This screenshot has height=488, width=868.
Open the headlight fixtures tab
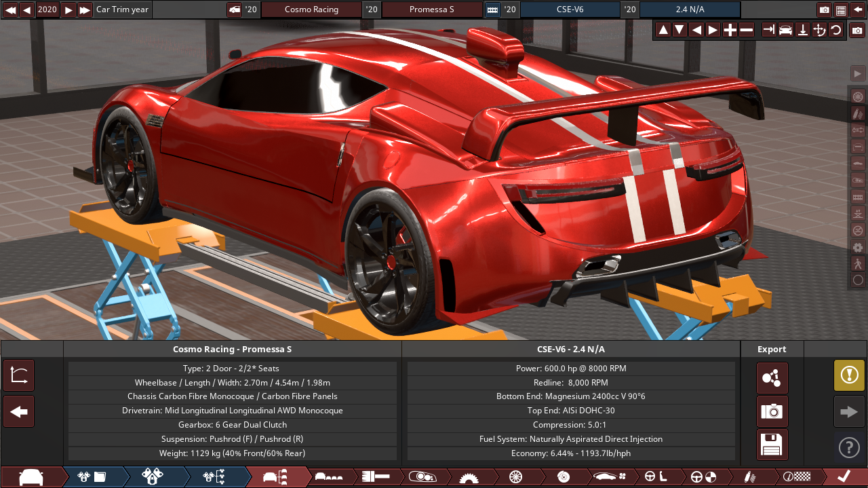[x=422, y=477]
